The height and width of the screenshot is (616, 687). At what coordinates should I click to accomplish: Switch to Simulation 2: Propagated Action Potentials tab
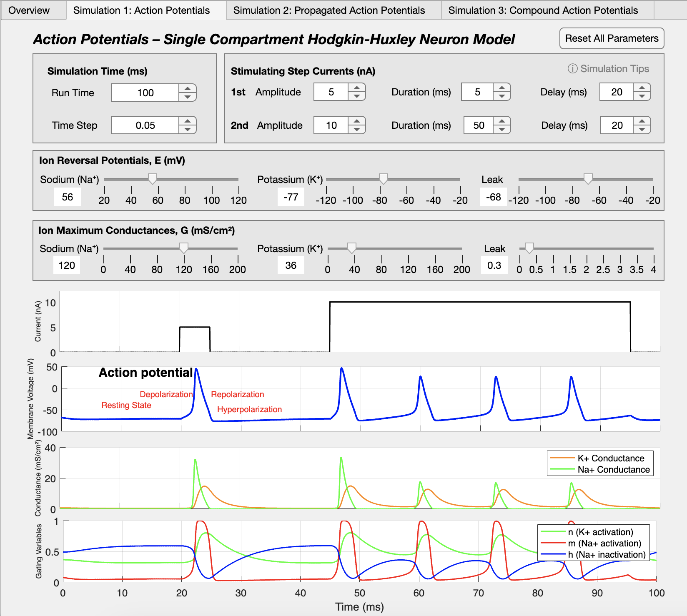[329, 10]
